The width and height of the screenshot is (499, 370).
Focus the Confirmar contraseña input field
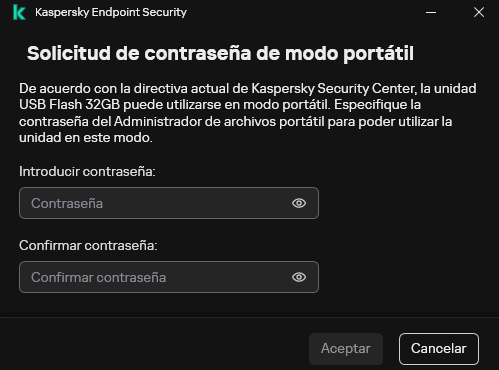(x=169, y=277)
